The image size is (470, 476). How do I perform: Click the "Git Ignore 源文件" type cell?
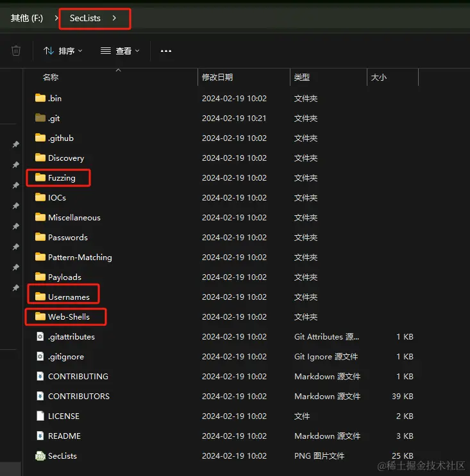pos(326,357)
